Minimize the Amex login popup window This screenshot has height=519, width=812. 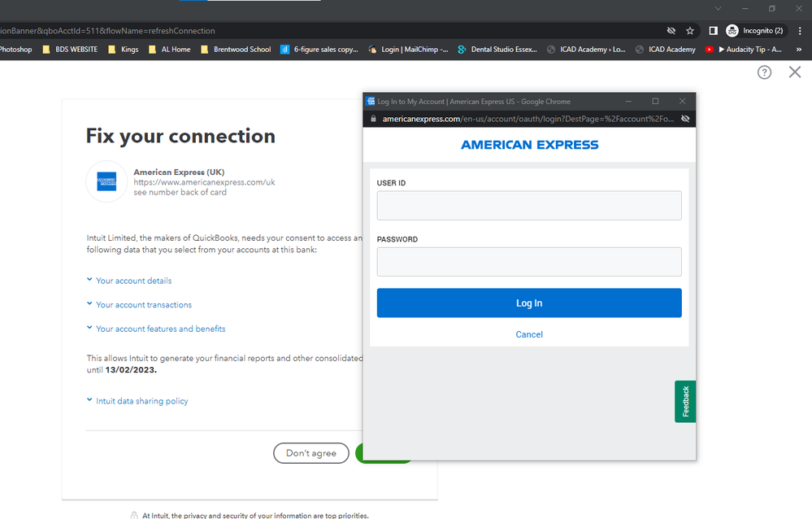[x=628, y=101]
